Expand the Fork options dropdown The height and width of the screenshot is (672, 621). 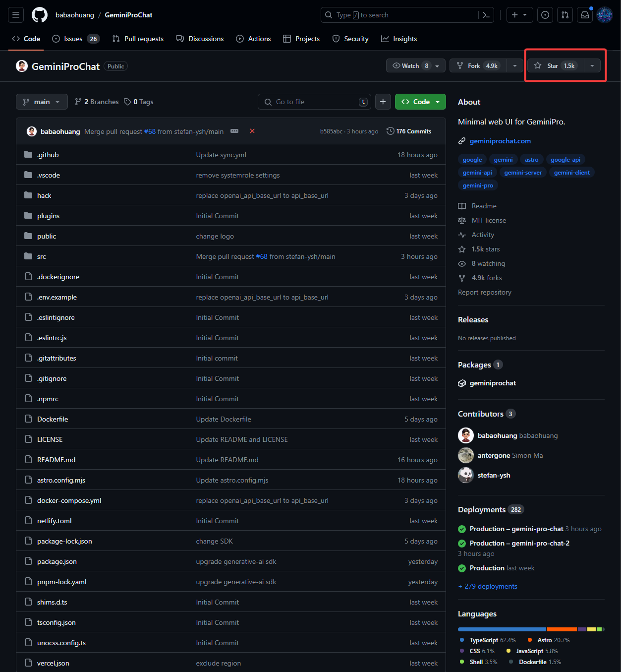[x=515, y=65]
